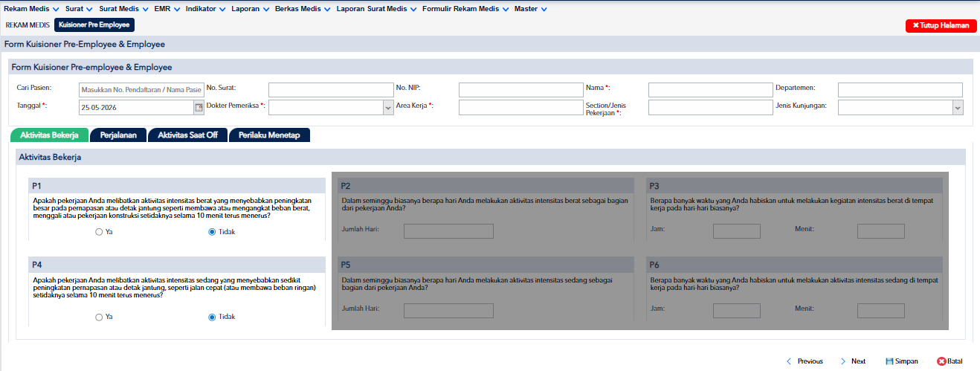Open the calendar icon beside Tanggal field
The width and height of the screenshot is (980, 371).
point(199,107)
